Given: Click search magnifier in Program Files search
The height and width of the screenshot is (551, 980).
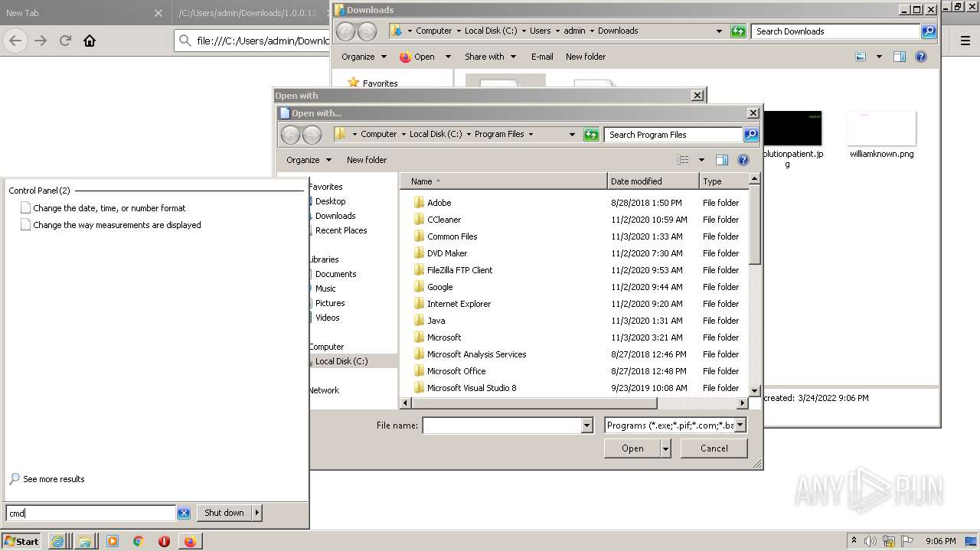Looking at the screenshot, I should click(x=751, y=135).
